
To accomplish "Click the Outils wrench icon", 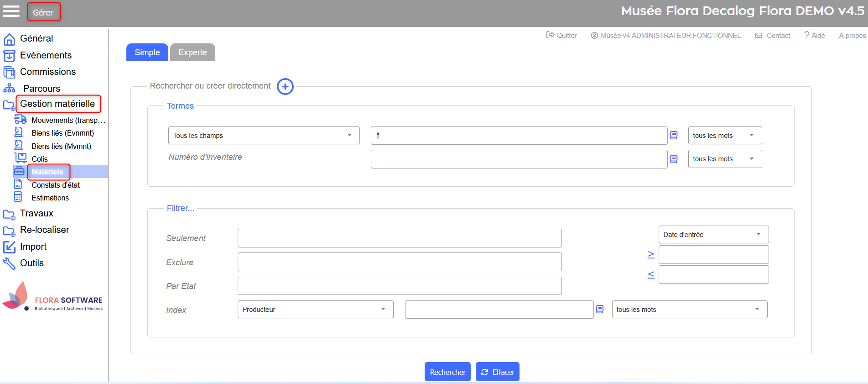I will coord(9,263).
